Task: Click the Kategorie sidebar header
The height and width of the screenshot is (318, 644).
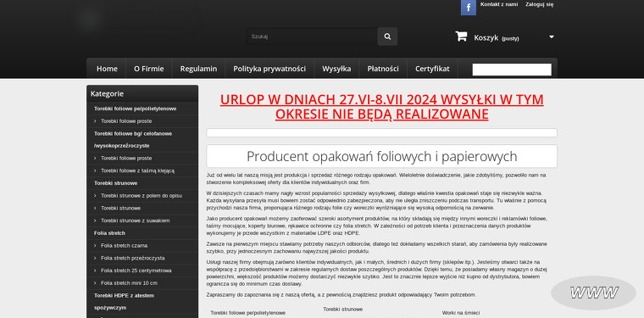Action: (x=142, y=93)
